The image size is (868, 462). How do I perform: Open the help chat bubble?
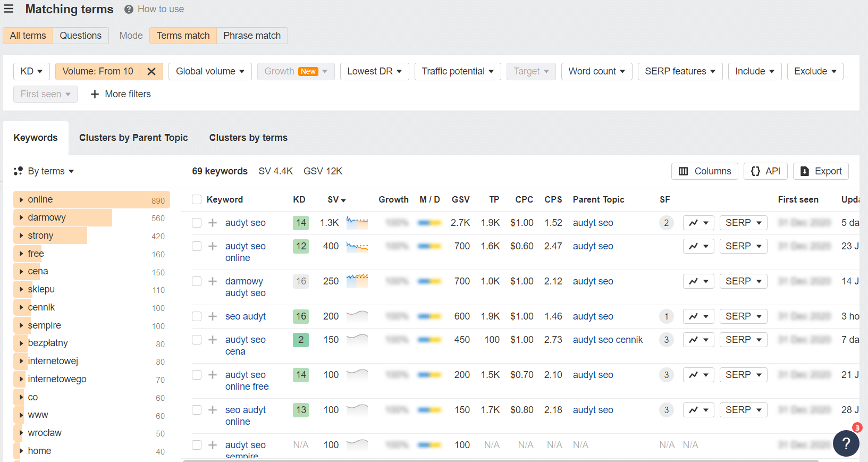tap(846, 443)
